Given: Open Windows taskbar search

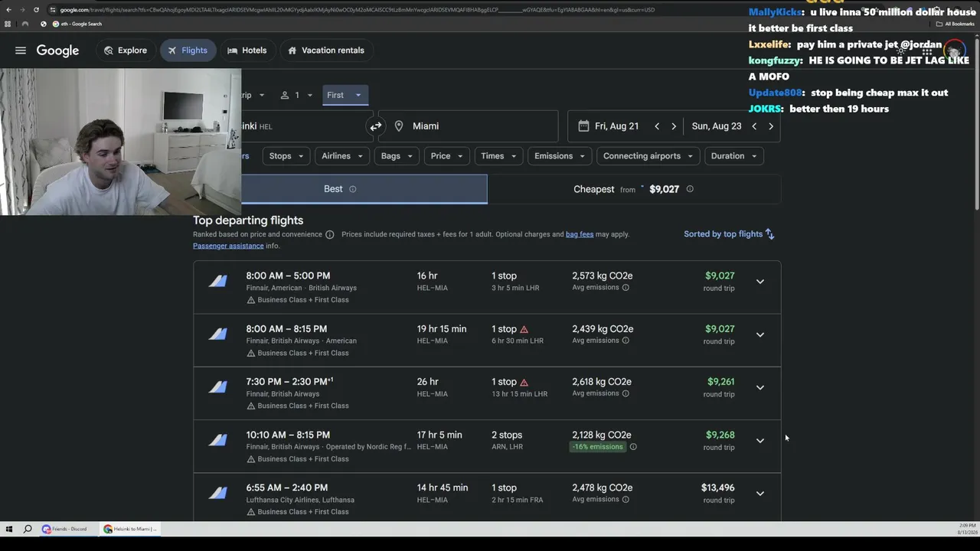Looking at the screenshot, I should [x=28, y=529].
